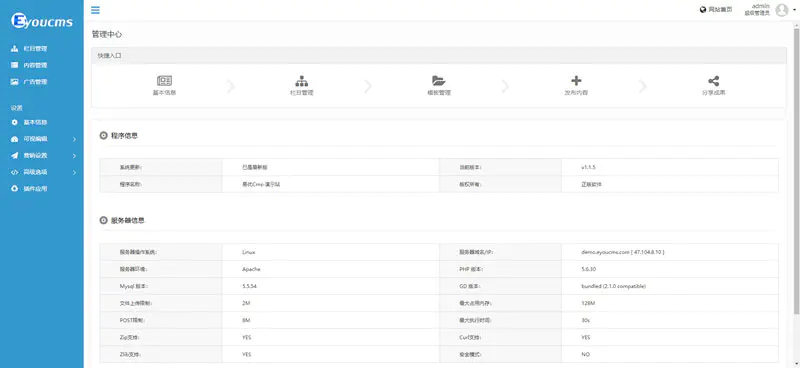
Task: Click the YES value beside Curl支持
Action: [x=586, y=337]
